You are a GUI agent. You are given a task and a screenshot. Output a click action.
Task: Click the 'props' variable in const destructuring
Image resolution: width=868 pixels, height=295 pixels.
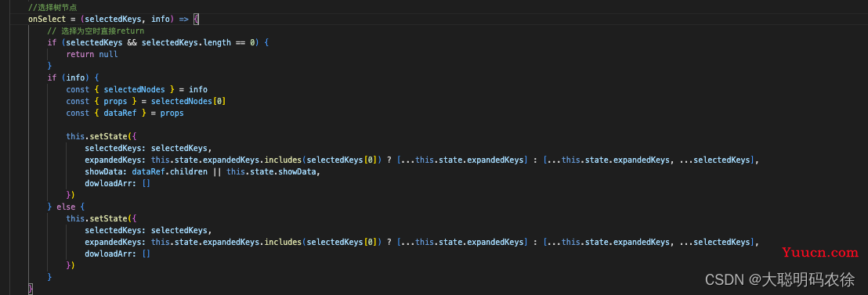click(x=115, y=101)
